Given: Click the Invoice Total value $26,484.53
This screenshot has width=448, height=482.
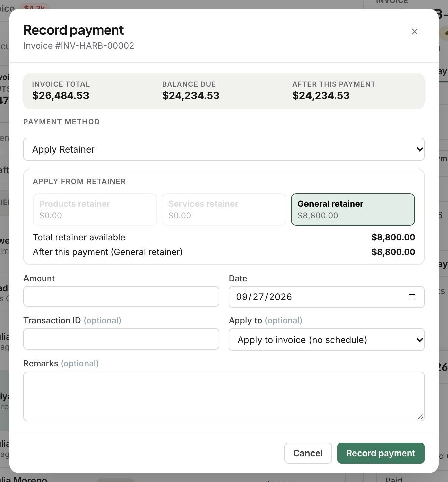Looking at the screenshot, I should [x=61, y=95].
